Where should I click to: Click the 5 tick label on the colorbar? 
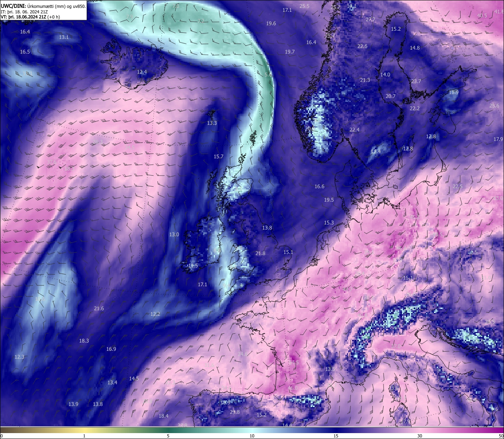168,436
